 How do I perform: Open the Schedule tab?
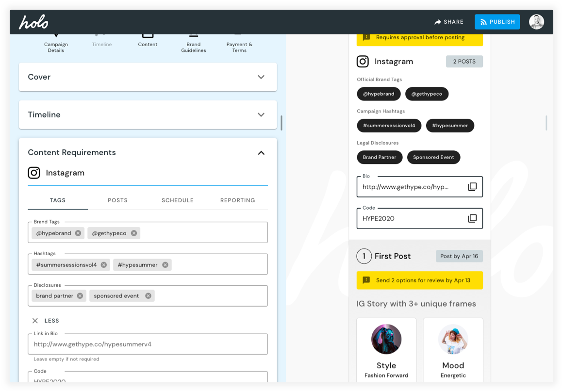coord(178,200)
